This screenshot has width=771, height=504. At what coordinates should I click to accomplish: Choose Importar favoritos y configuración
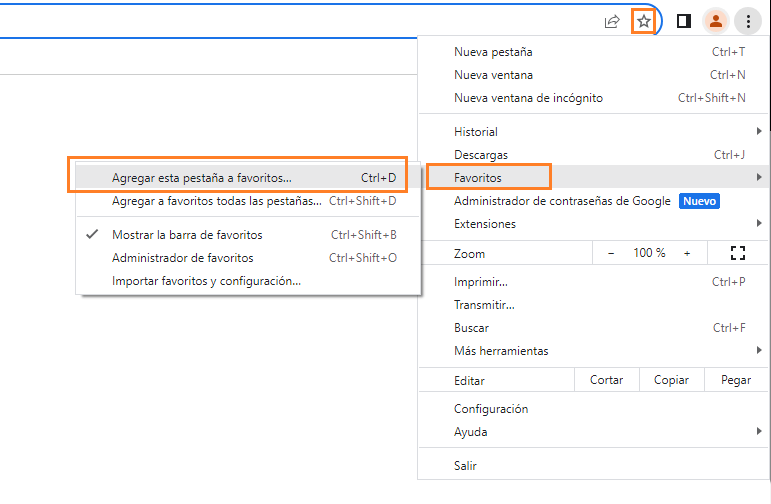tap(206, 281)
